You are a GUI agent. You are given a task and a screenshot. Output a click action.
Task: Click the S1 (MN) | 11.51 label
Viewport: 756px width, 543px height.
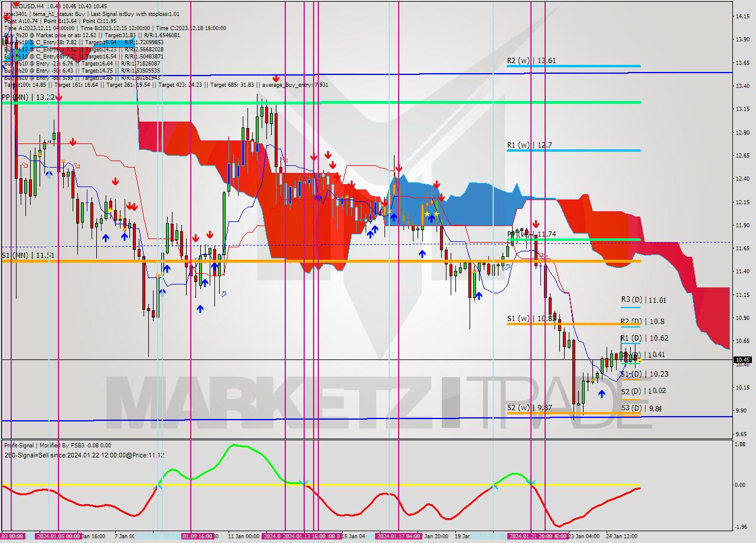click(x=28, y=255)
